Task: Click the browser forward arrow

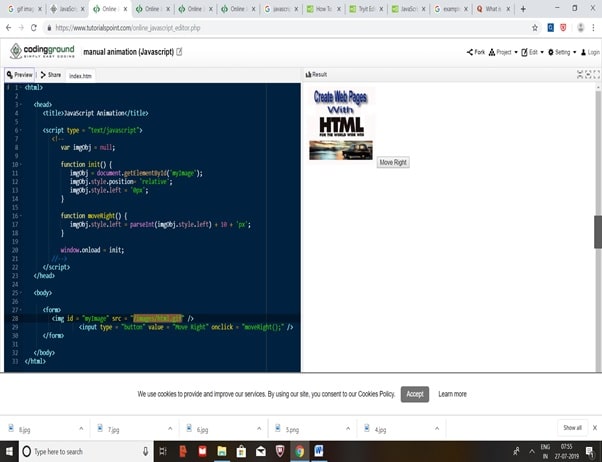Action: 21,28
